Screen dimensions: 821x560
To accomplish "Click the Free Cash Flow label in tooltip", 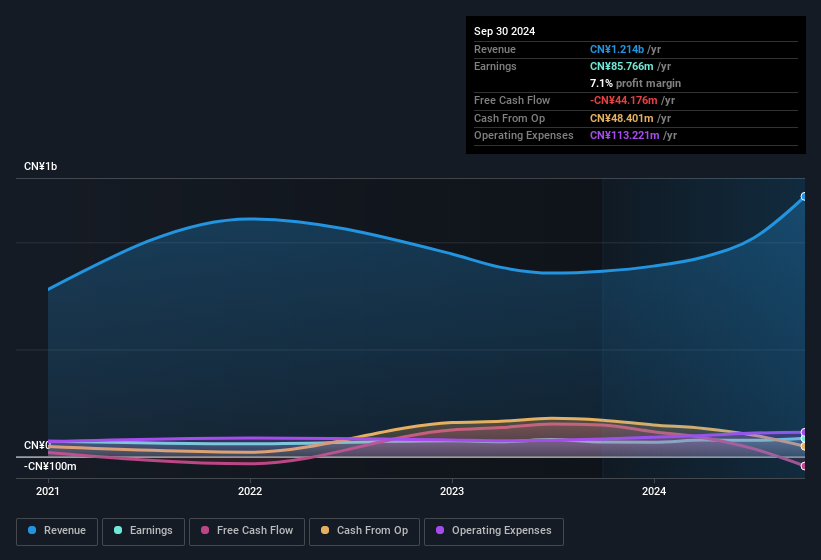I will click(512, 100).
